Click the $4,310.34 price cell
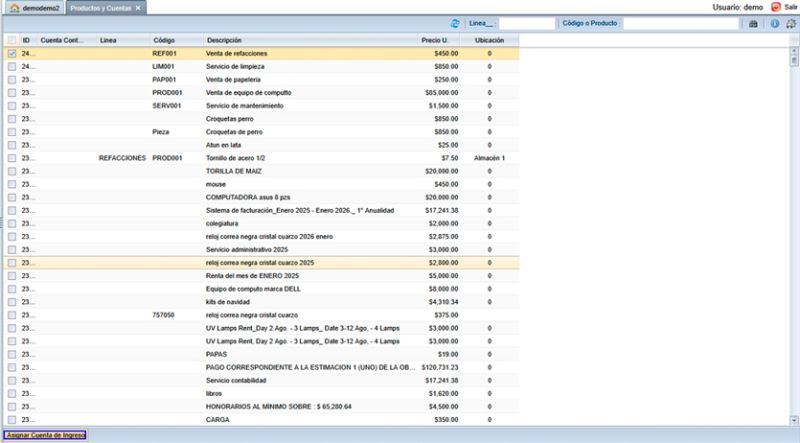The height and width of the screenshot is (443, 800). tap(443, 302)
